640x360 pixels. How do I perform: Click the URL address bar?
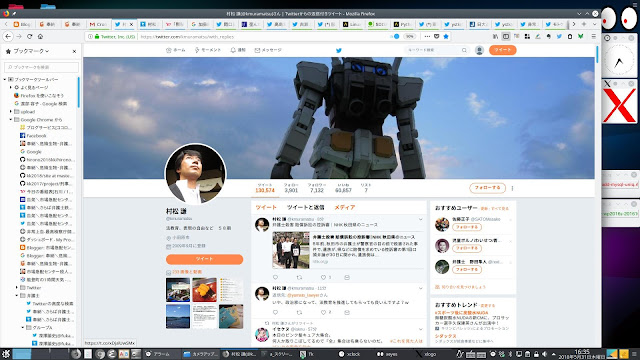(x=261, y=36)
